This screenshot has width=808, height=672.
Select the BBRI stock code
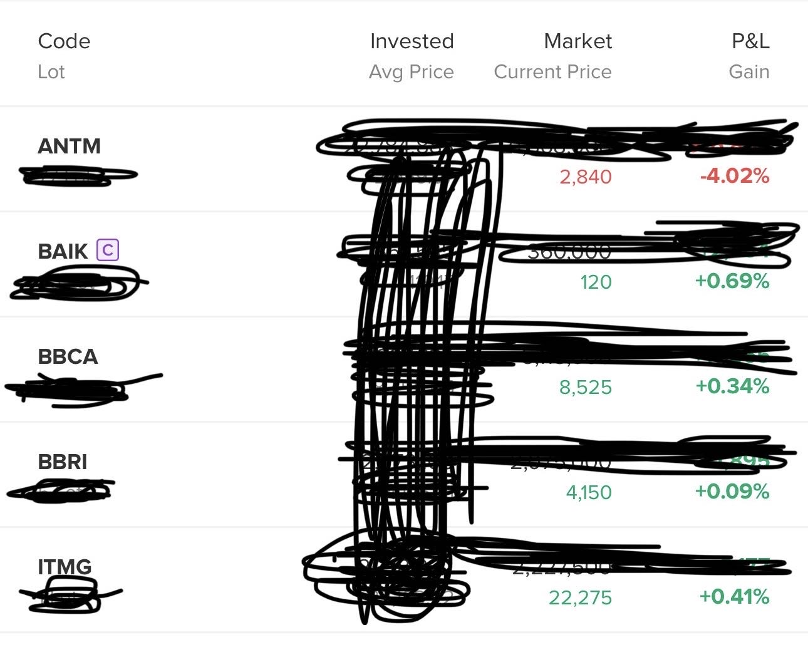(63, 462)
